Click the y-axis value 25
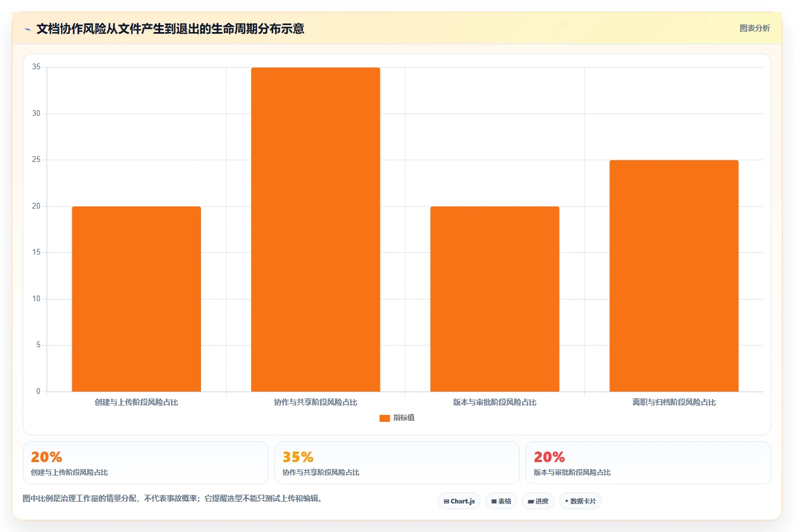The image size is (794, 532). (36, 159)
